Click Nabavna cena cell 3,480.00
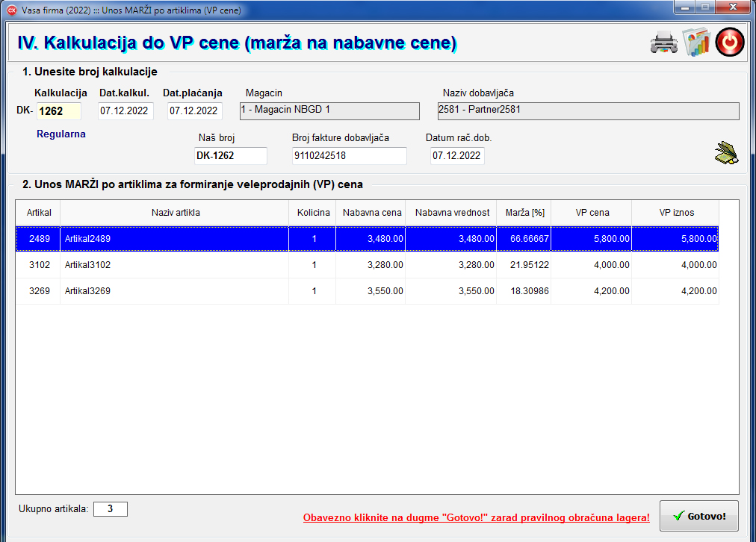 [x=371, y=238]
